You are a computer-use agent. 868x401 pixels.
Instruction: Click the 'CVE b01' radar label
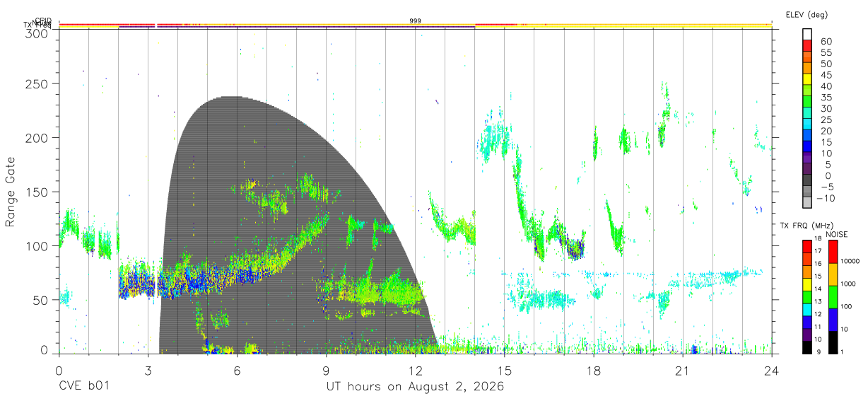[84, 387]
